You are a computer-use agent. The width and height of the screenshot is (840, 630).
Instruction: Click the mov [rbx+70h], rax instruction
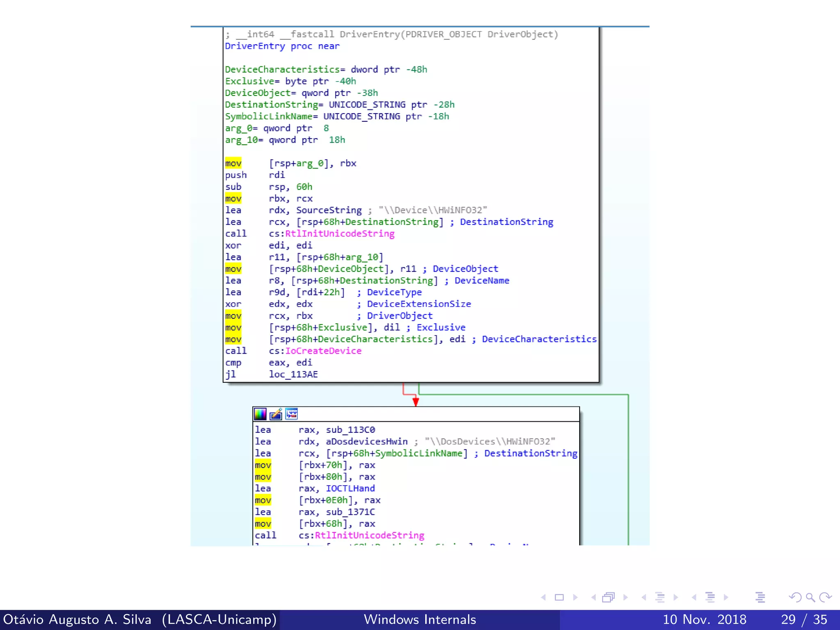[x=315, y=465]
